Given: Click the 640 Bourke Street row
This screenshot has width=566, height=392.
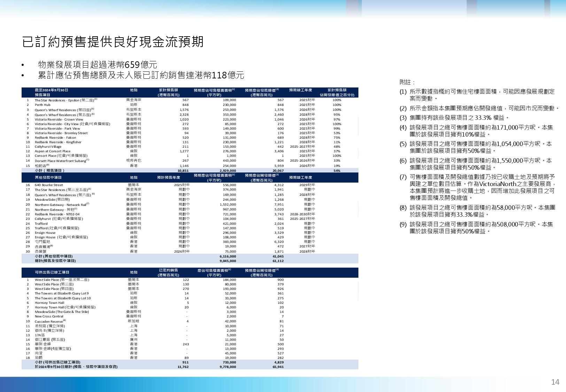Looking at the screenshot, I should (x=49, y=185).
